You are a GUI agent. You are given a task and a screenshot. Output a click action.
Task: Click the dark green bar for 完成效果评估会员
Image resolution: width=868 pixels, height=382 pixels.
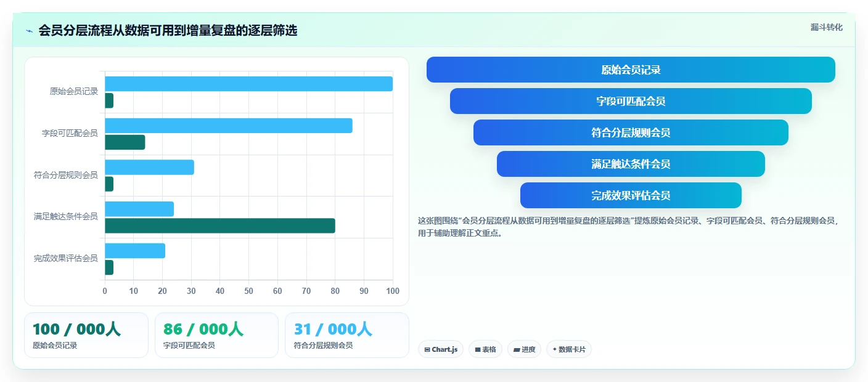click(x=109, y=267)
